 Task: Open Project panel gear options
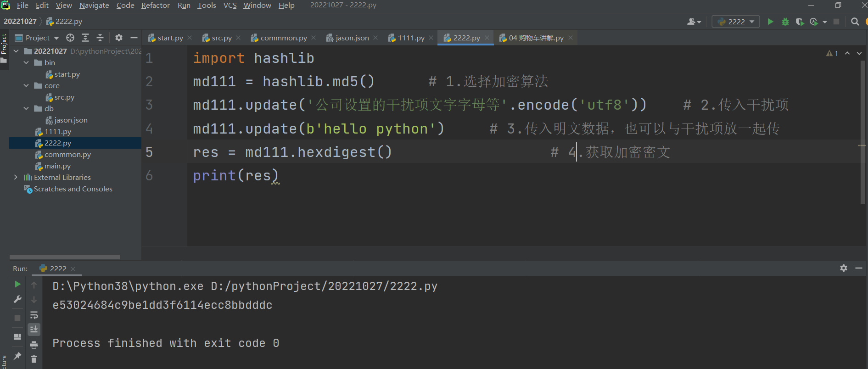[119, 38]
